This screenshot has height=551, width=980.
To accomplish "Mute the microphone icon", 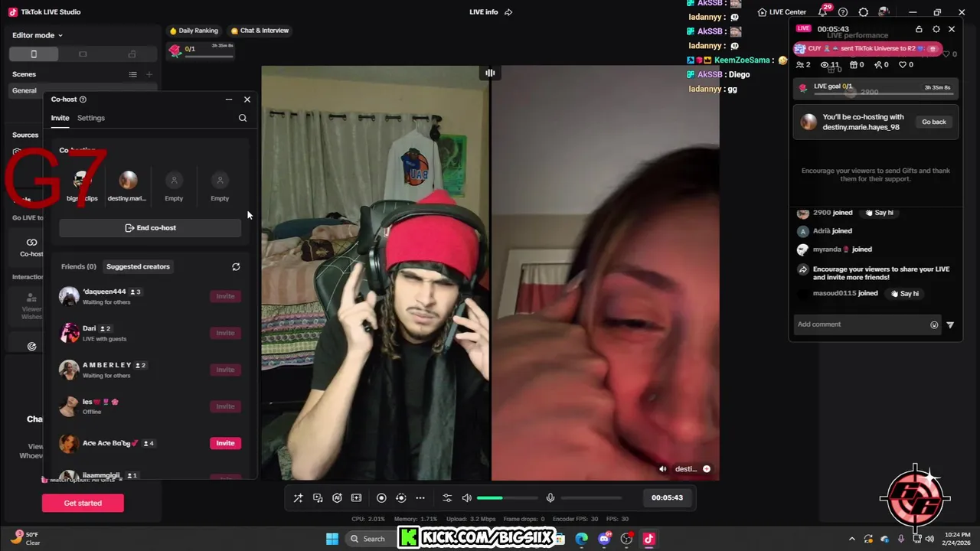I will coord(550,497).
